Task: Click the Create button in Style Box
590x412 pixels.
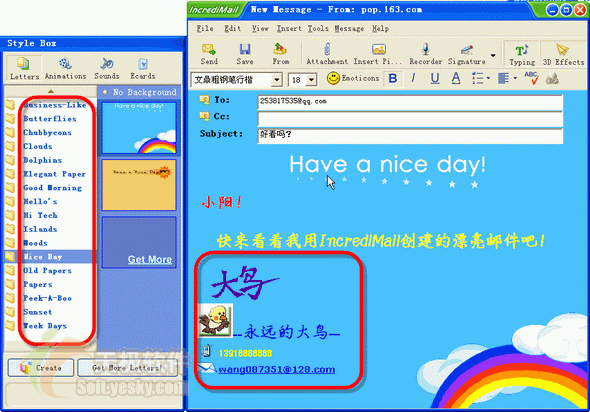Action: [x=41, y=368]
